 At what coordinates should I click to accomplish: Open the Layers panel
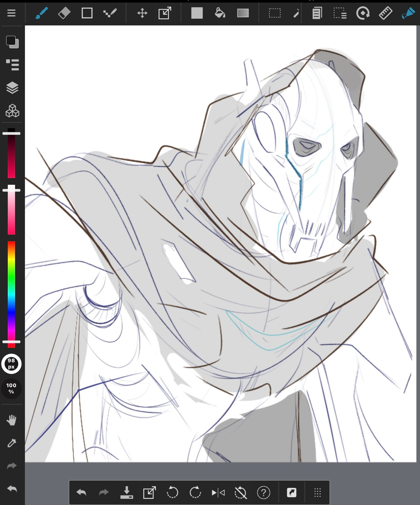point(12,88)
